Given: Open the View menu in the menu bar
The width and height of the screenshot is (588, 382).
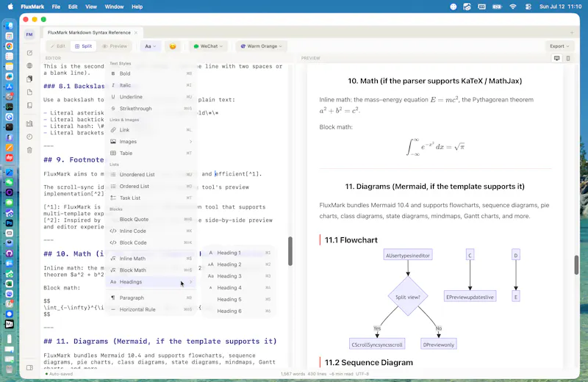Looking at the screenshot, I should click(90, 7).
